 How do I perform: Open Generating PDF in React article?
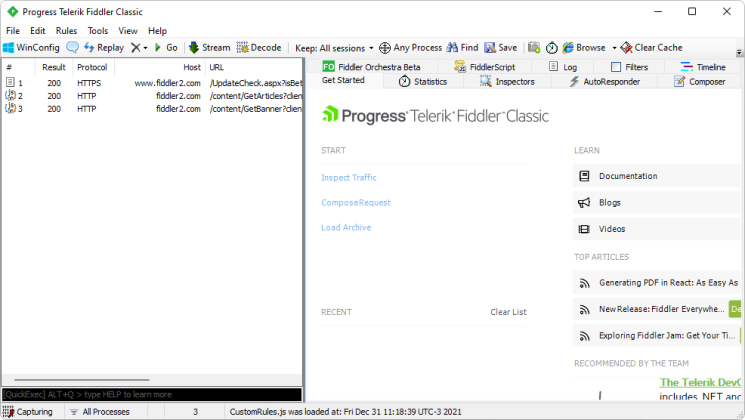click(x=657, y=283)
